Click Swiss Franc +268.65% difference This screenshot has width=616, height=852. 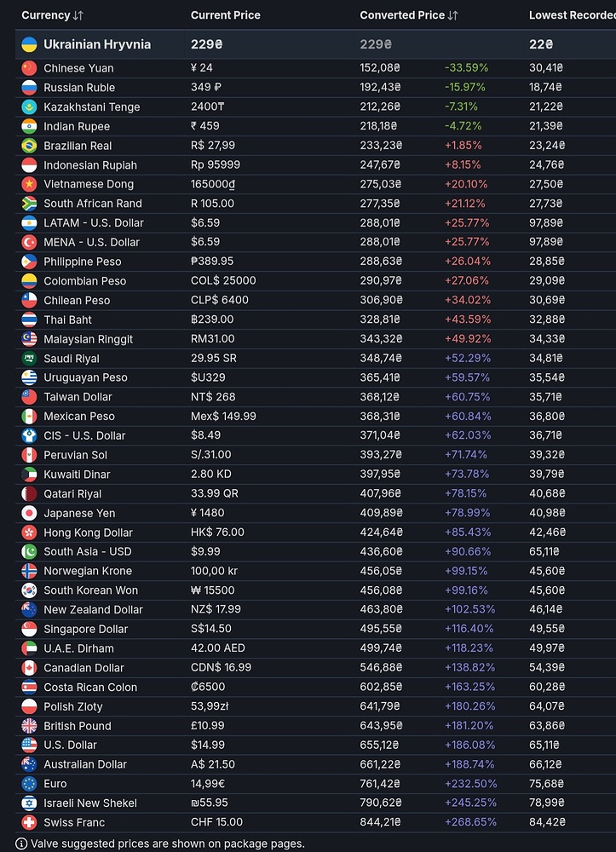tap(470, 822)
